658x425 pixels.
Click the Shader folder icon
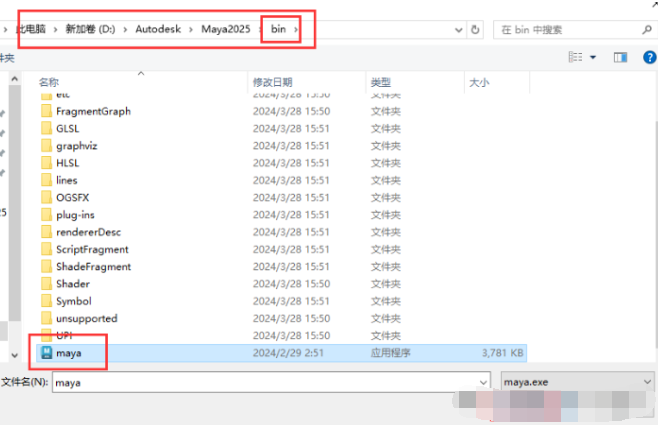point(47,284)
